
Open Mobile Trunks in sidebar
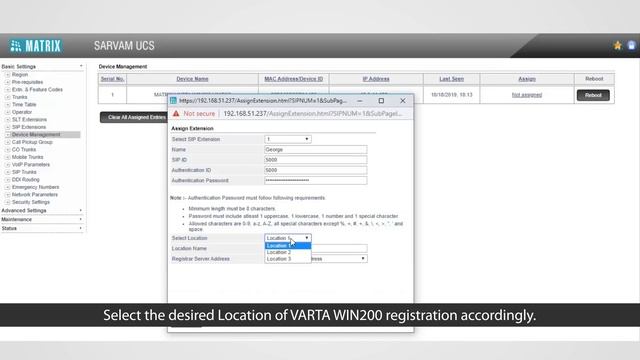27,157
